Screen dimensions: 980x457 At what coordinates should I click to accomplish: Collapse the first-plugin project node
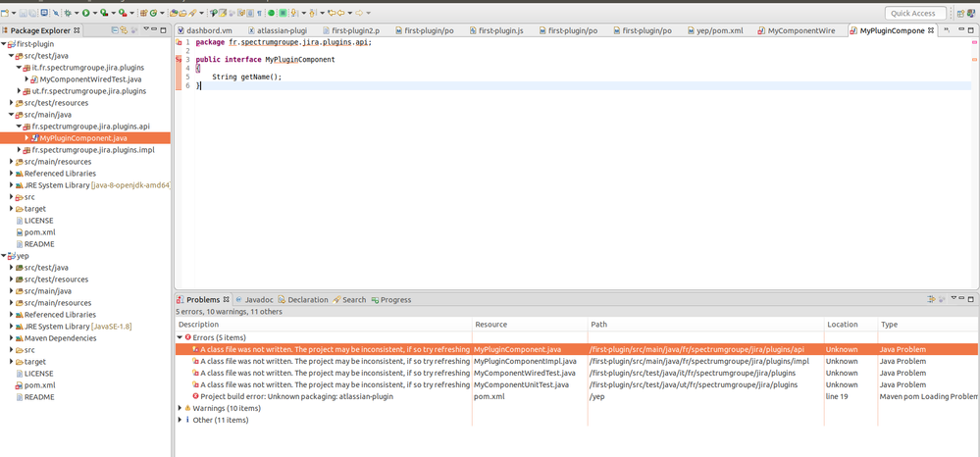pos(4,44)
